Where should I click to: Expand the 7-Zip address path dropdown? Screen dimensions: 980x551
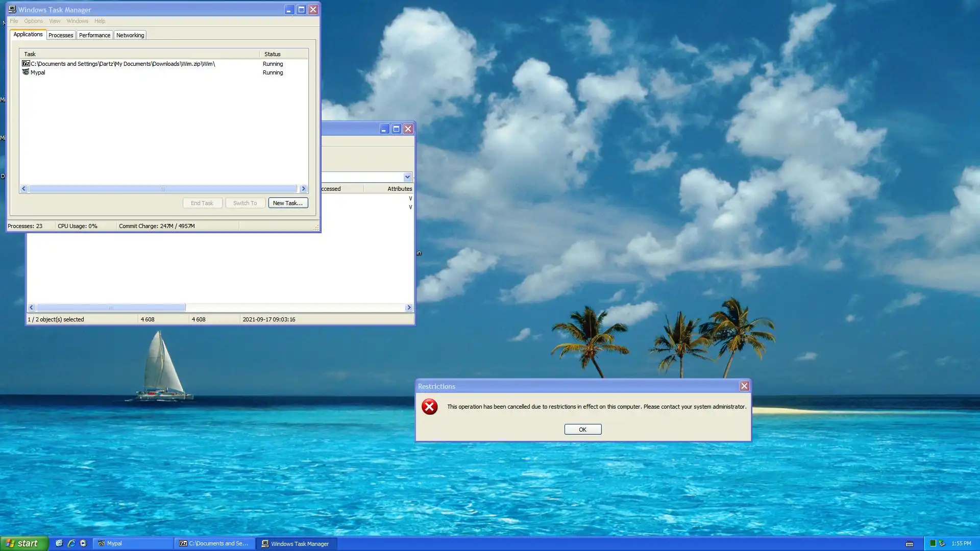pos(407,177)
